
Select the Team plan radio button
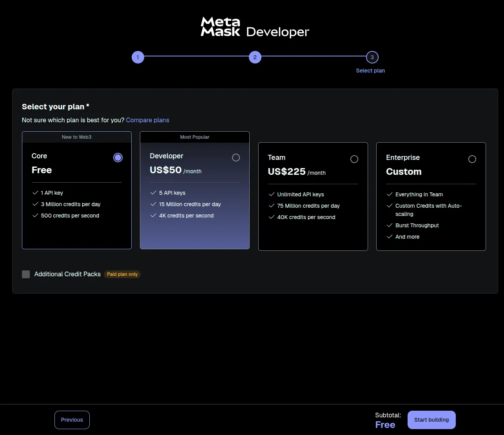(x=354, y=159)
